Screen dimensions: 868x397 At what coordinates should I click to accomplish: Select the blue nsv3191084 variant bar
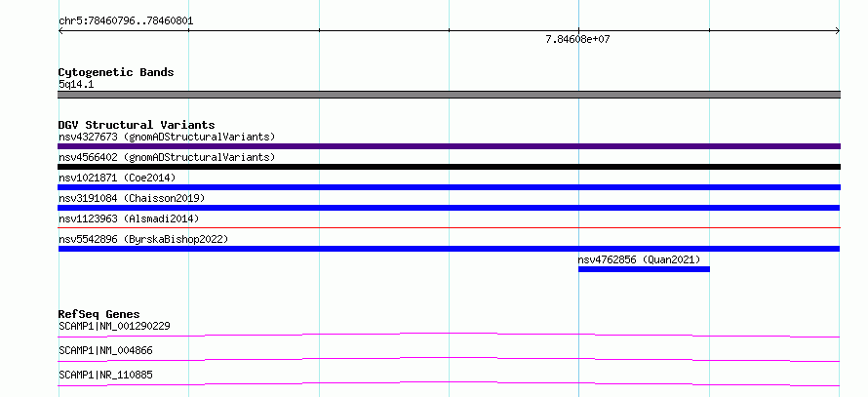tap(449, 208)
